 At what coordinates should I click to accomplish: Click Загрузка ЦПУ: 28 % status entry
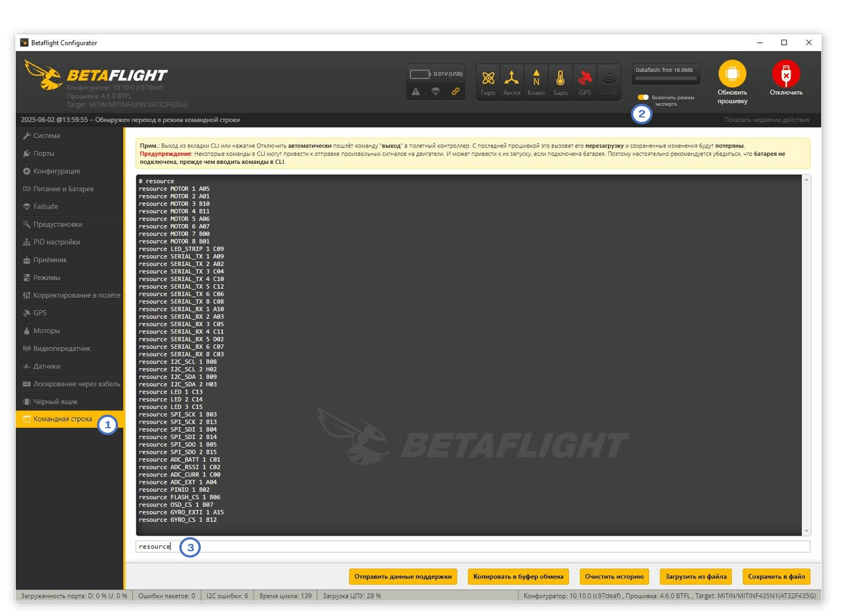[x=352, y=596]
